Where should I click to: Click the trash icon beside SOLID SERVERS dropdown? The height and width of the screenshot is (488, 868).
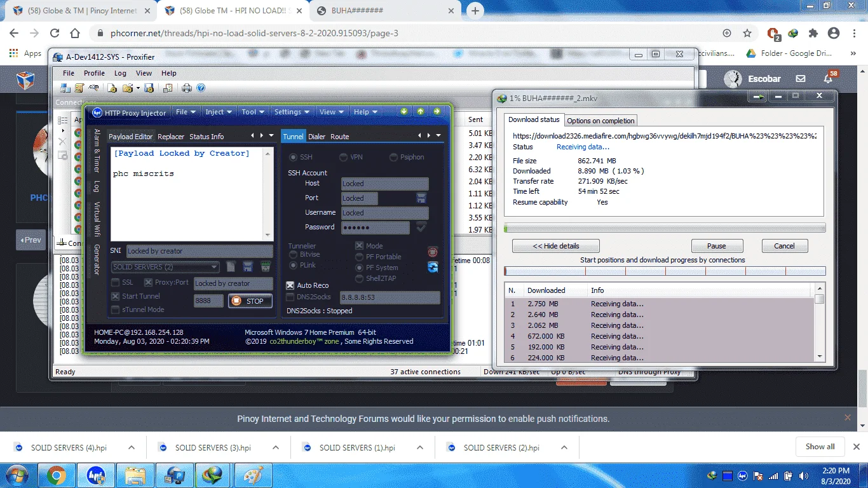point(266,267)
